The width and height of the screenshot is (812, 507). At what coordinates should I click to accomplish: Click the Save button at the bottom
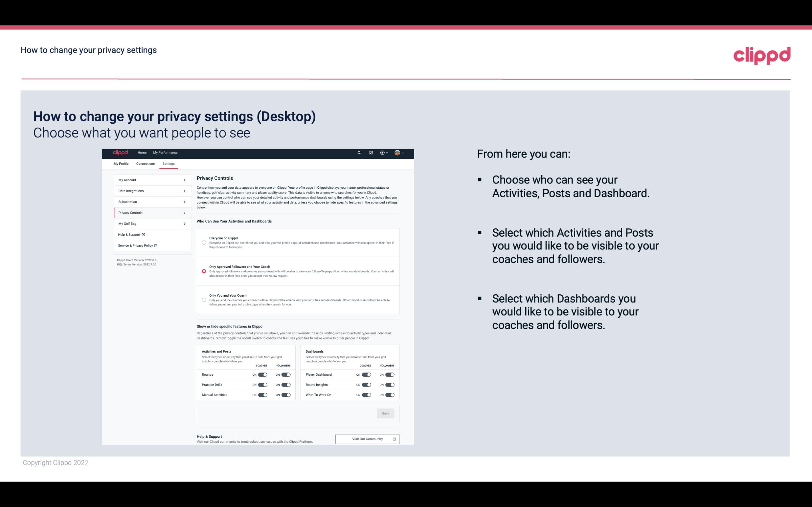point(386,413)
